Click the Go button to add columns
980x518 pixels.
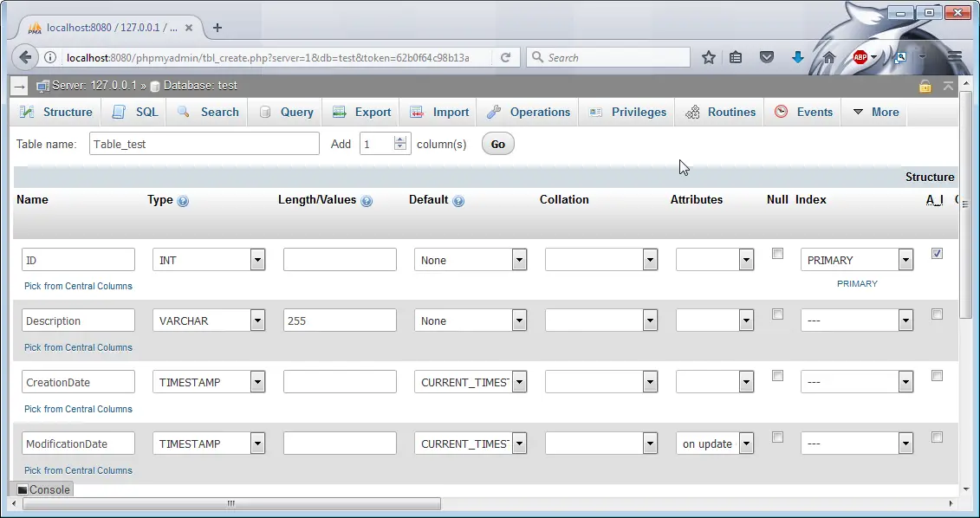click(498, 145)
